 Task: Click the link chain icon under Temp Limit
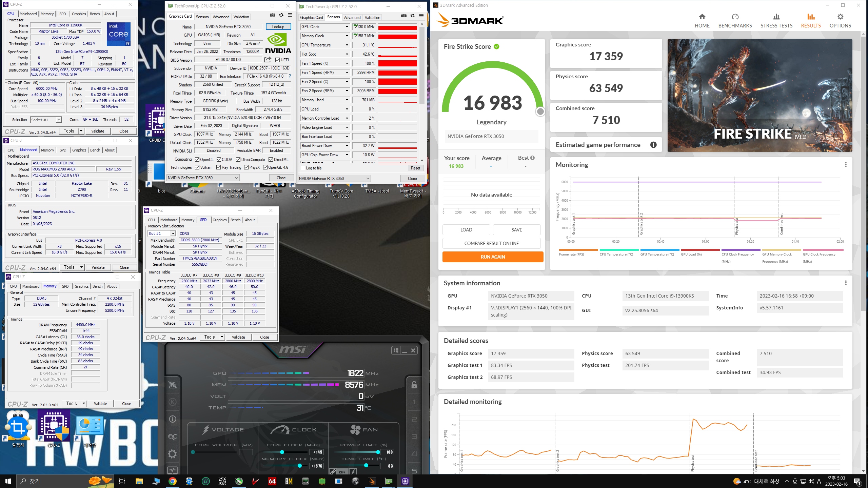(x=333, y=472)
